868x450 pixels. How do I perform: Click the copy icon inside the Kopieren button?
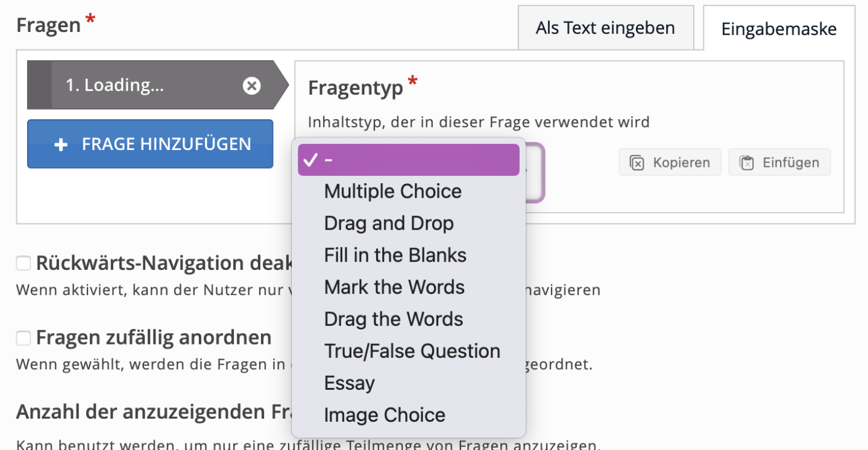click(x=637, y=162)
